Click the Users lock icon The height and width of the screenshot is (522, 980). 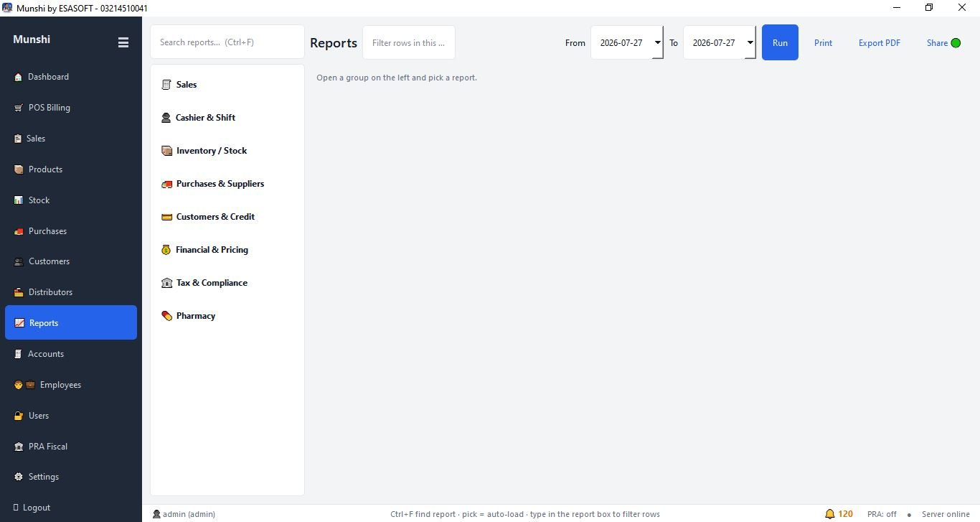[19, 416]
